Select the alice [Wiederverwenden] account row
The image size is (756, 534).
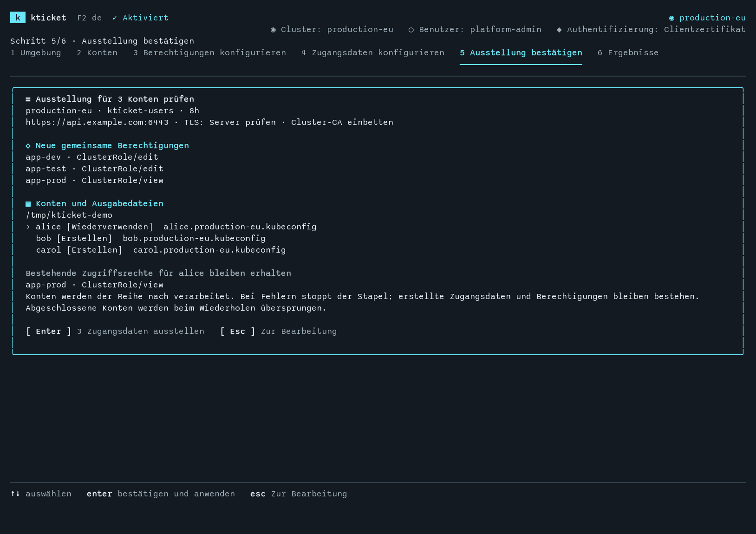tap(171, 227)
